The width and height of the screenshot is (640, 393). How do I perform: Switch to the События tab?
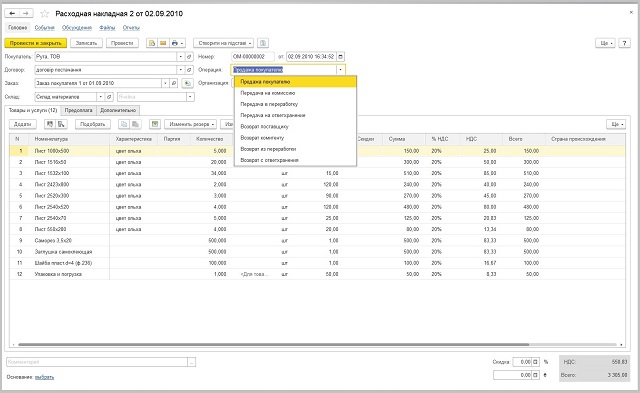click(44, 28)
